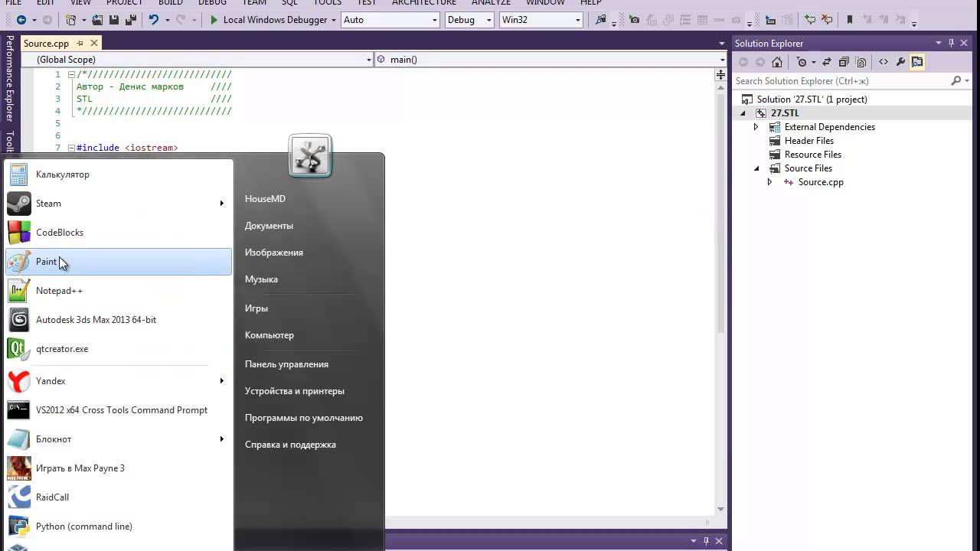Screen dimensions: 980x551
Task: Expand the Source.cpp tree node
Action: point(769,182)
